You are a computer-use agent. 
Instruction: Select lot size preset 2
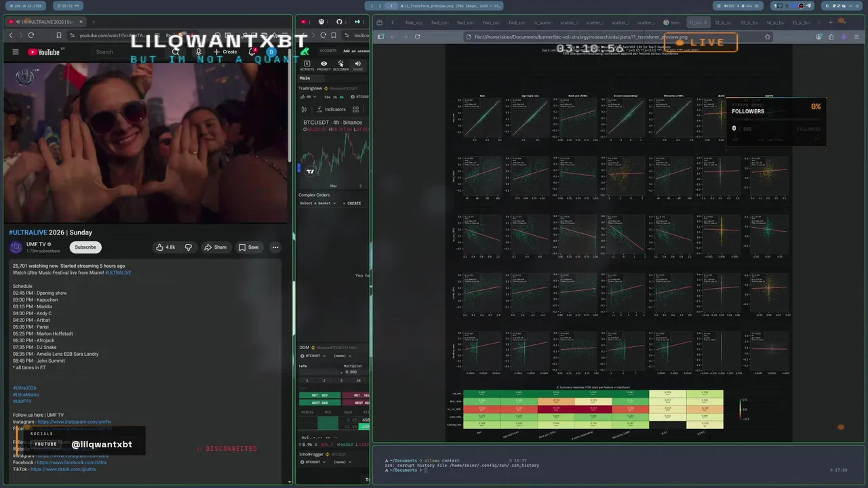click(x=324, y=380)
